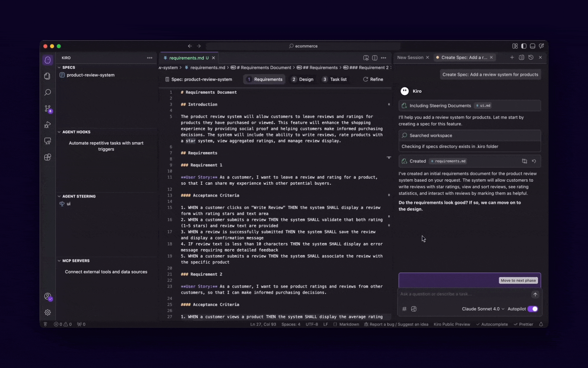Start a new chat session with plus icon
The height and width of the screenshot is (368, 588).
pyautogui.click(x=512, y=57)
